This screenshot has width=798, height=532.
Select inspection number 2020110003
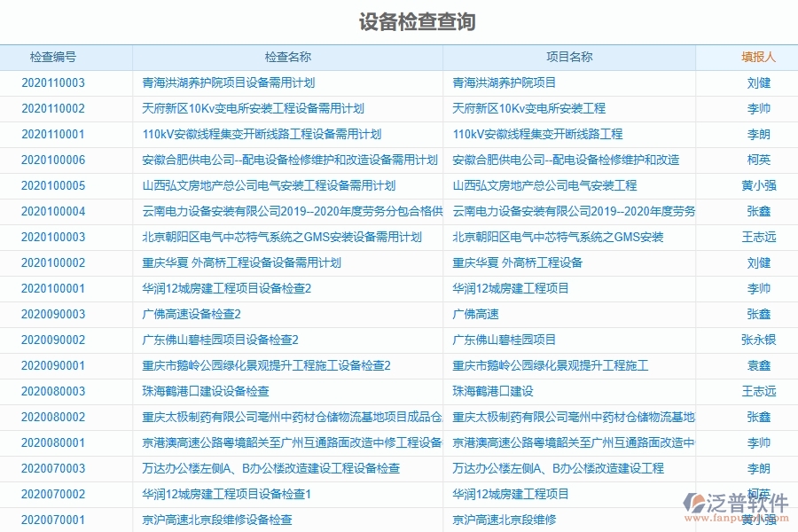point(51,83)
